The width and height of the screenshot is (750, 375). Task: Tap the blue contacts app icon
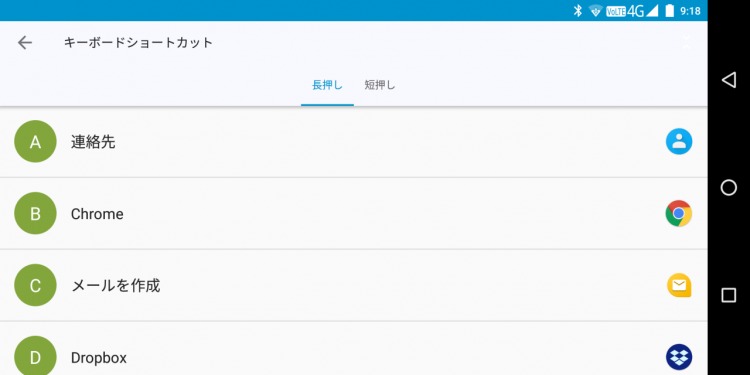679,142
